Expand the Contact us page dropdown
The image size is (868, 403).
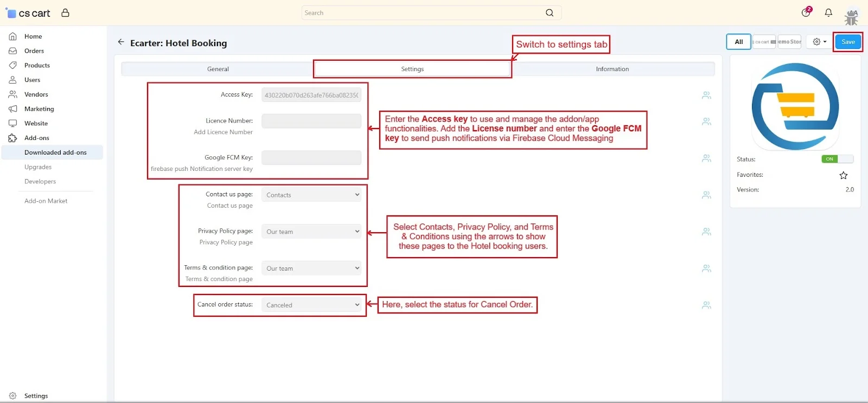coord(311,195)
